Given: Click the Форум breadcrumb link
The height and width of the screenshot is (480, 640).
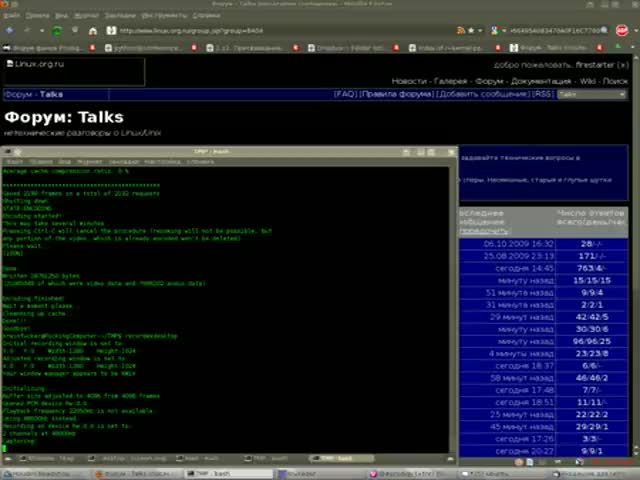Looking at the screenshot, I should (19, 94).
